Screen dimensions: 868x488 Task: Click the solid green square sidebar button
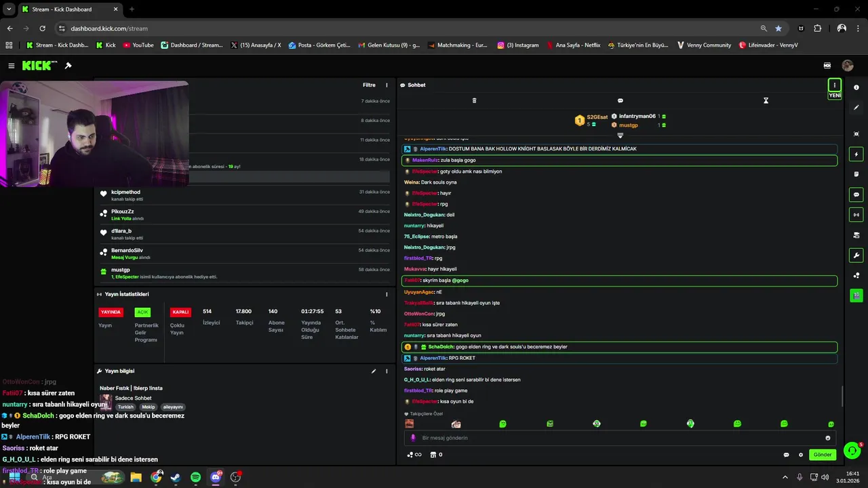pos(856,296)
